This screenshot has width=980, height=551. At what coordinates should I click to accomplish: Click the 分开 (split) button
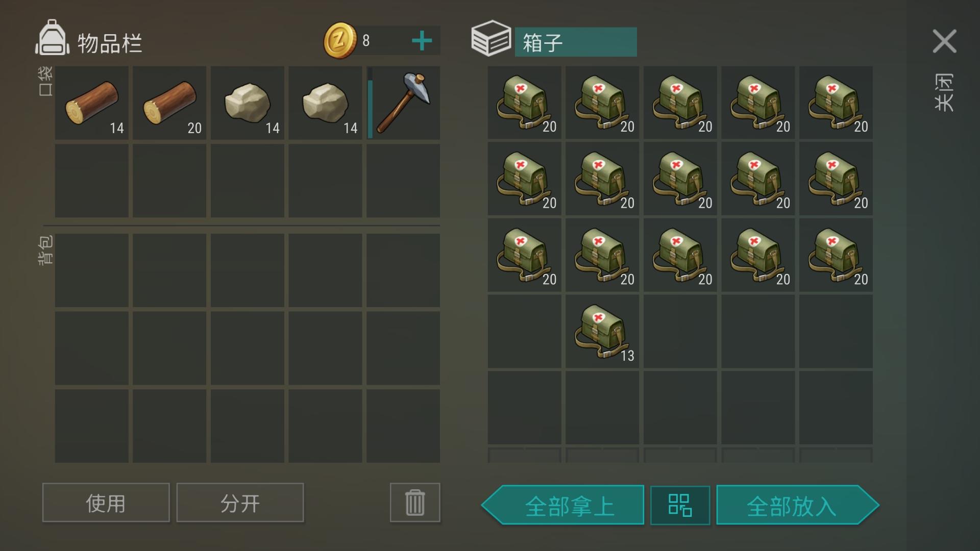(240, 503)
